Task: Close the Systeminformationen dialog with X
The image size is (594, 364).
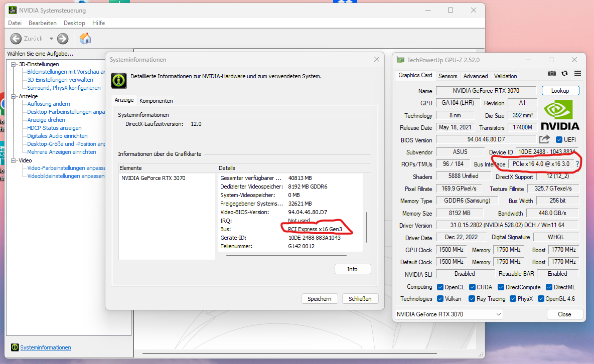Action: (377, 60)
